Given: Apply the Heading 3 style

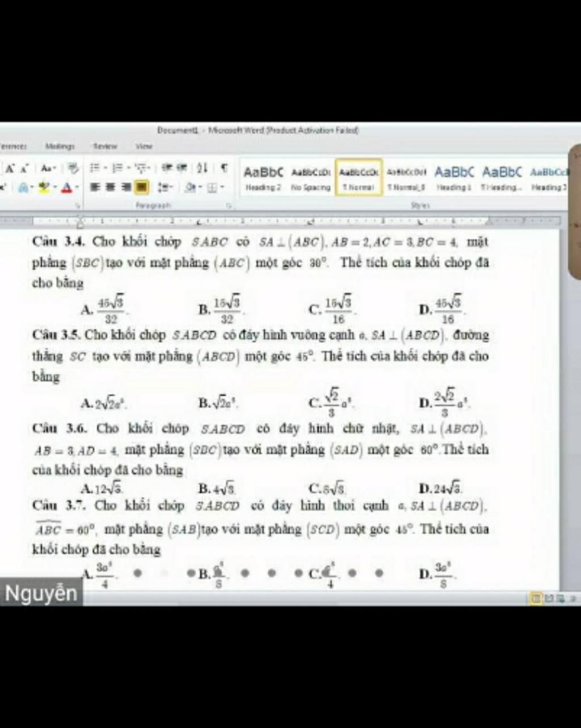Looking at the screenshot, I should click(549, 178).
